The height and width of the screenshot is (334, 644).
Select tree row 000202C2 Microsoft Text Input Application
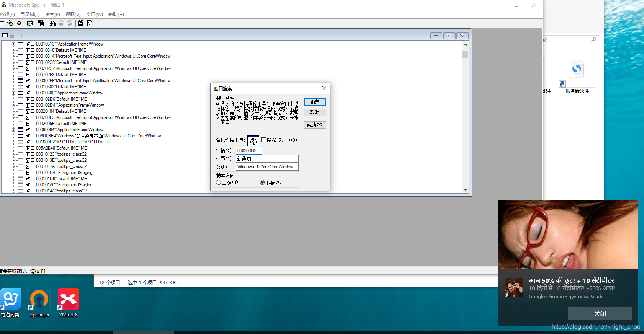point(98,68)
